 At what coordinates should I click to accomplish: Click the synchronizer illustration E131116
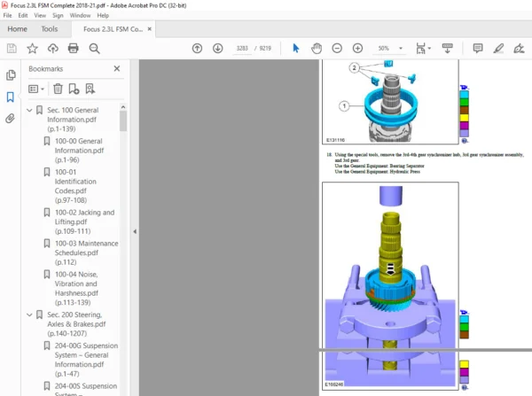click(390, 102)
